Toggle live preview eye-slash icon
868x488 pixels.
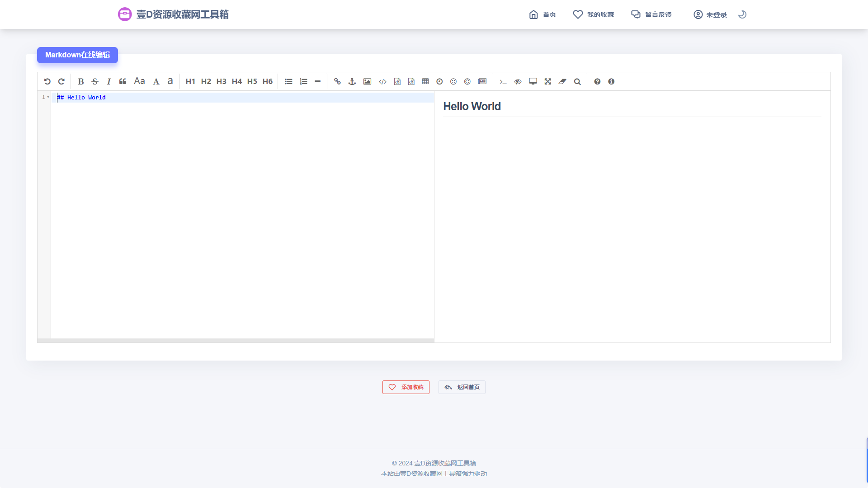518,81
